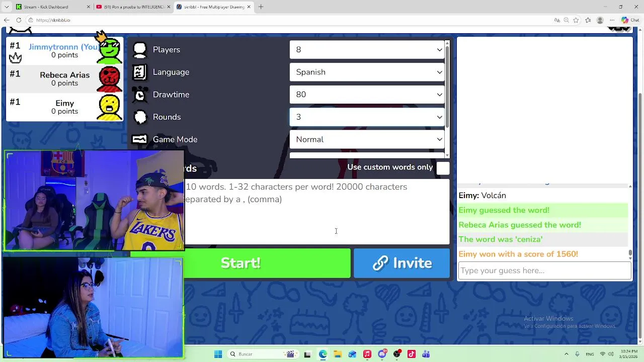Open OBS Studio from the taskbar

coord(397,354)
